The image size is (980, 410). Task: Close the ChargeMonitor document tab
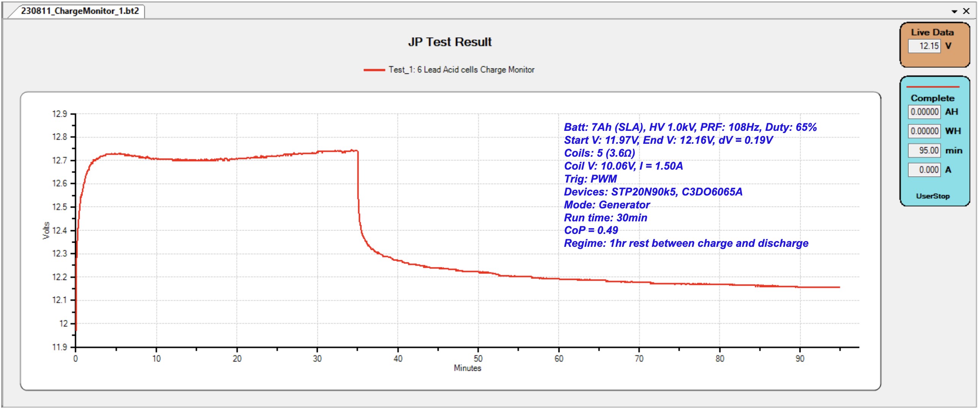[x=966, y=11]
